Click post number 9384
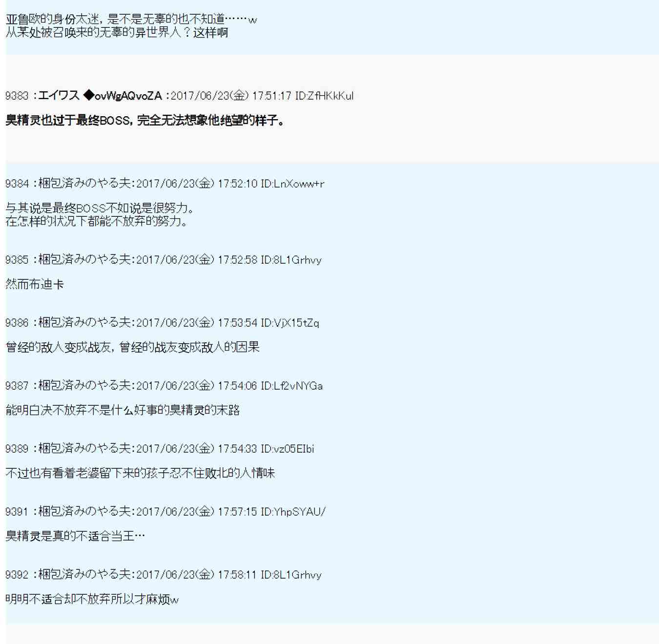This screenshot has width=659, height=644. click(17, 184)
